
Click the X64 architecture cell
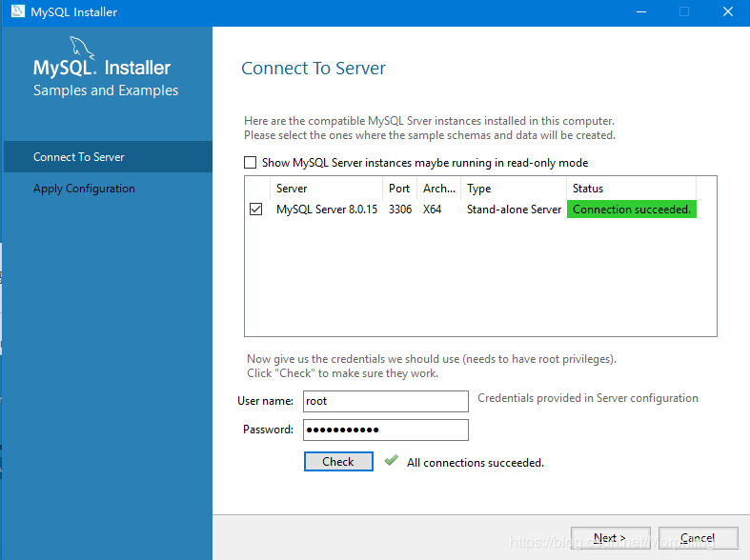(432, 210)
